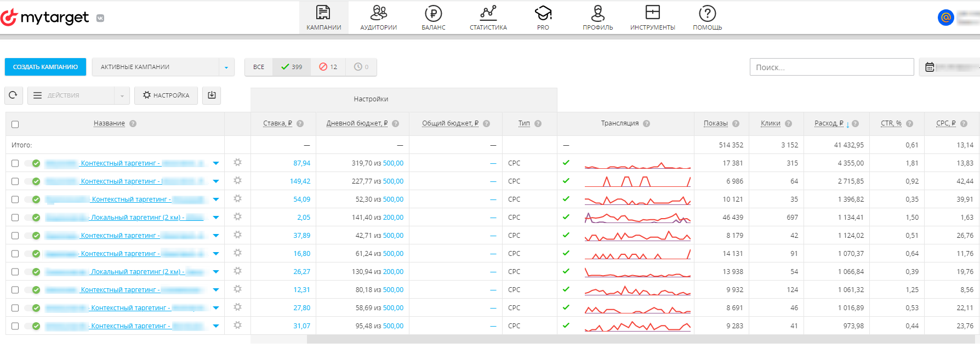Open the Аудитории section icon
The image size is (980, 348).
(379, 13)
